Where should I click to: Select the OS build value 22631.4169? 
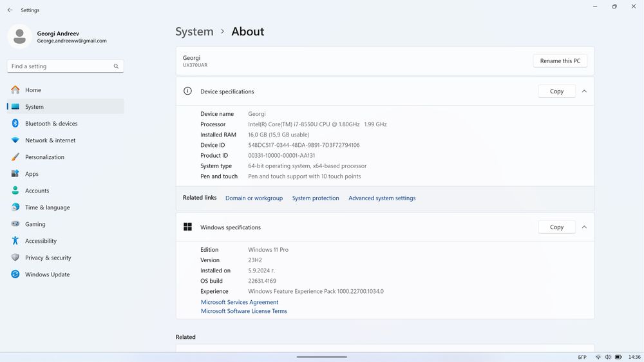coord(262,281)
